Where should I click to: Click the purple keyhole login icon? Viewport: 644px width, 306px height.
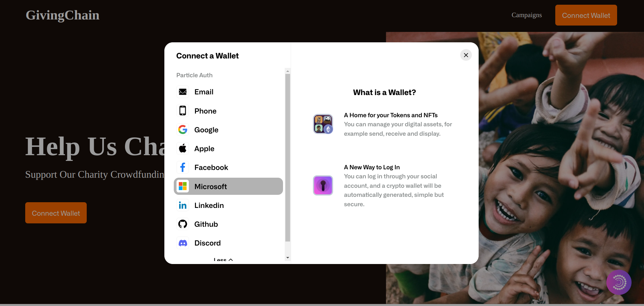pyautogui.click(x=323, y=185)
